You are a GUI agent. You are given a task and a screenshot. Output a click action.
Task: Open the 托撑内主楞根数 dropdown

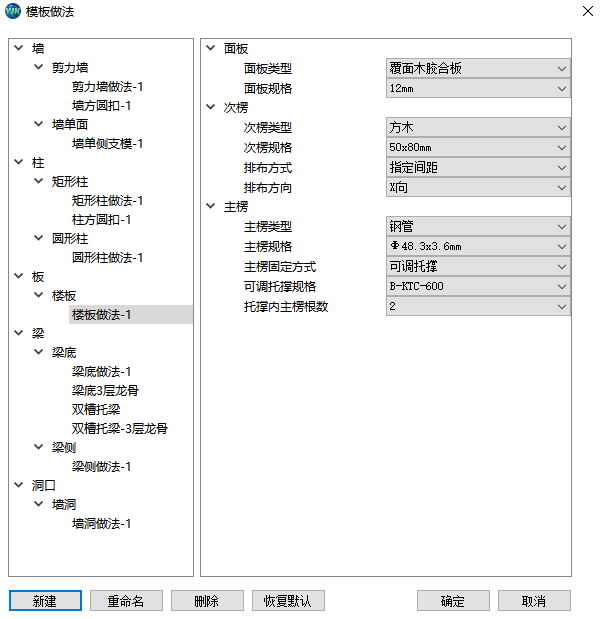coord(478,306)
